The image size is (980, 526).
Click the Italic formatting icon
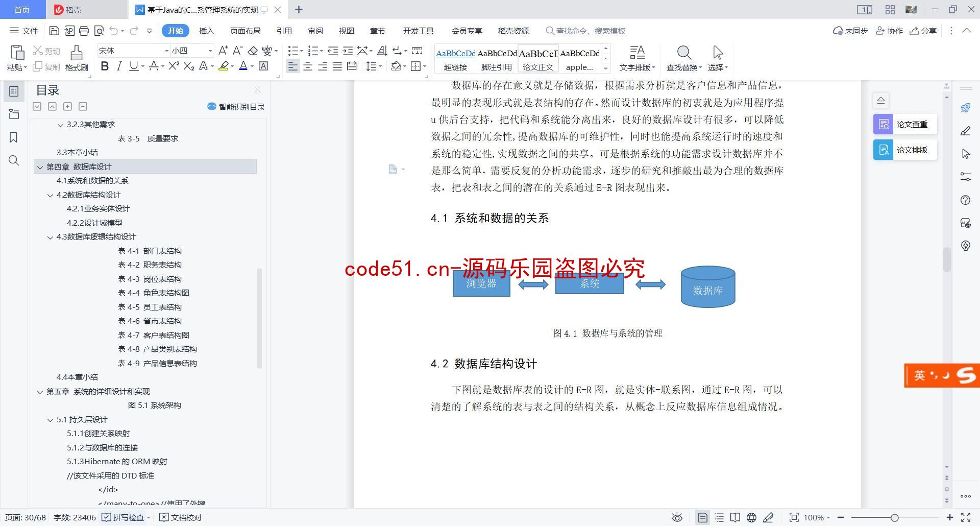click(x=119, y=66)
